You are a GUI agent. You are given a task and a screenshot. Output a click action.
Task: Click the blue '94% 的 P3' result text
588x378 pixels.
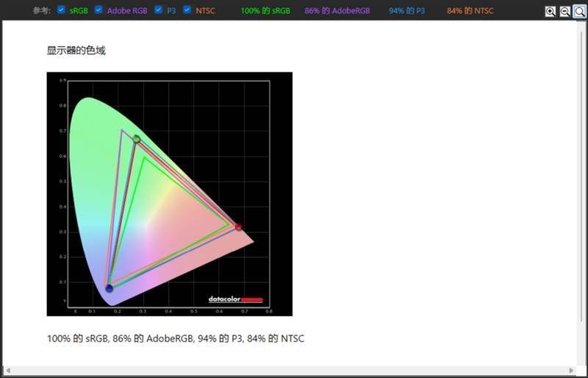(407, 11)
